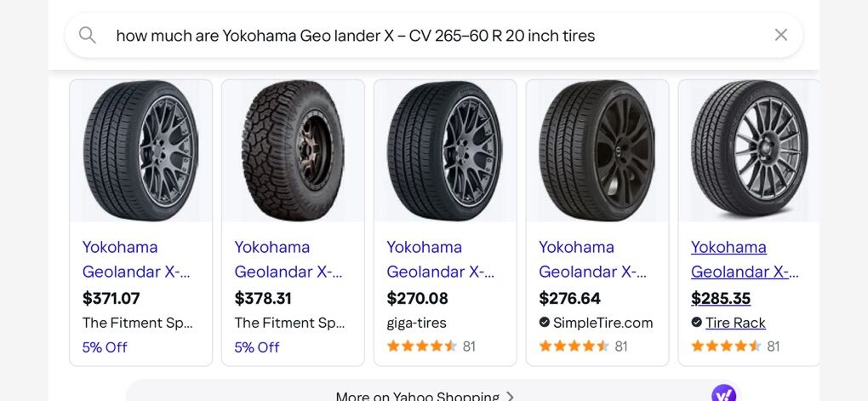
Task: Click SimpleTire.com verified badge icon
Action: click(545, 323)
